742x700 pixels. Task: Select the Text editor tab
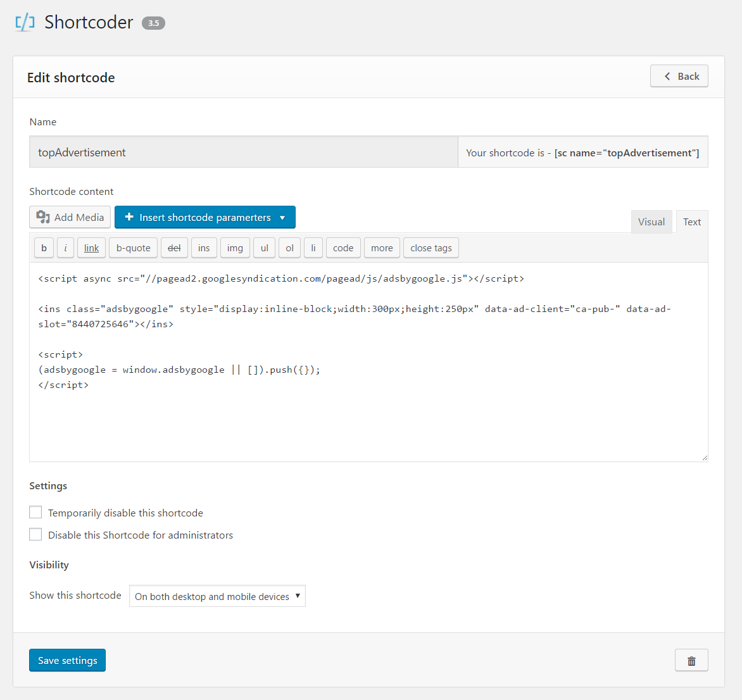coord(691,222)
